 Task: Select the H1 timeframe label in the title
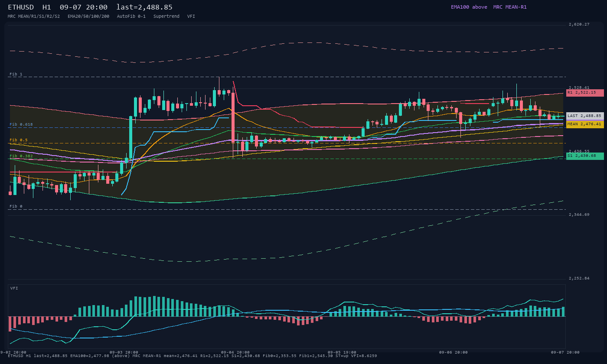click(x=47, y=7)
